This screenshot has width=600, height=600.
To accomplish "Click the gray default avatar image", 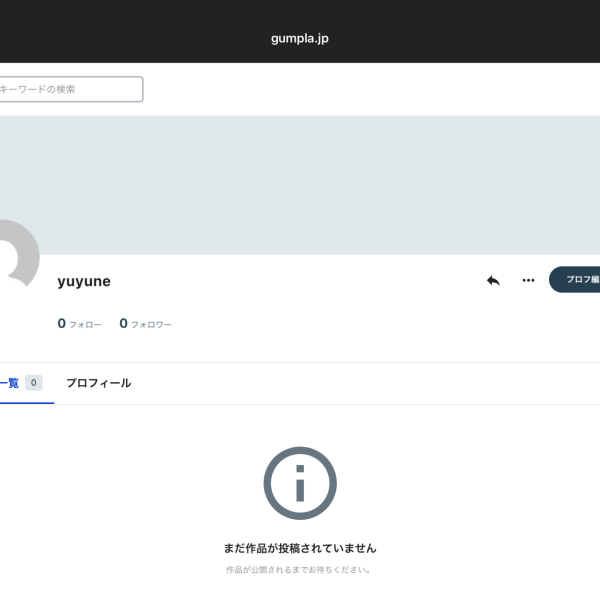I will [x=19, y=254].
